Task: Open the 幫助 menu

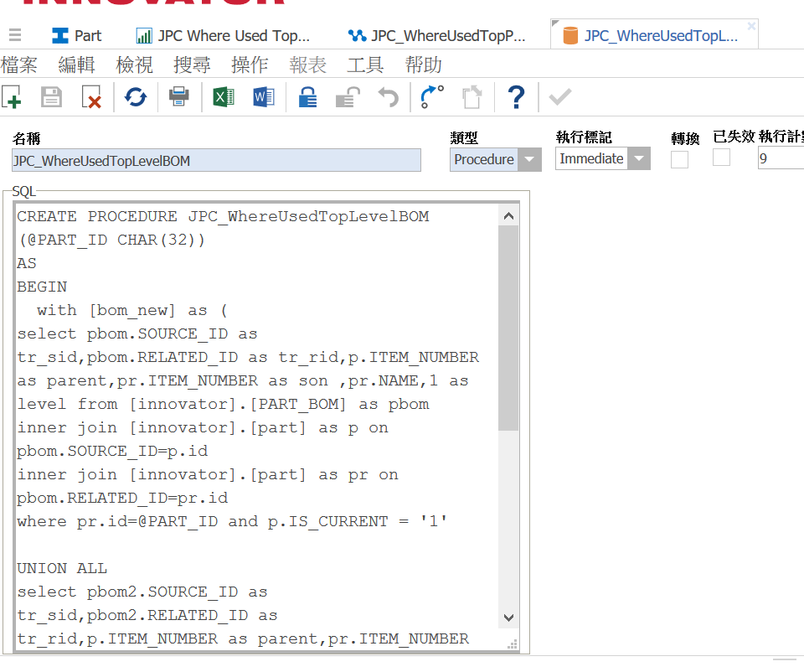Action: pos(423,65)
